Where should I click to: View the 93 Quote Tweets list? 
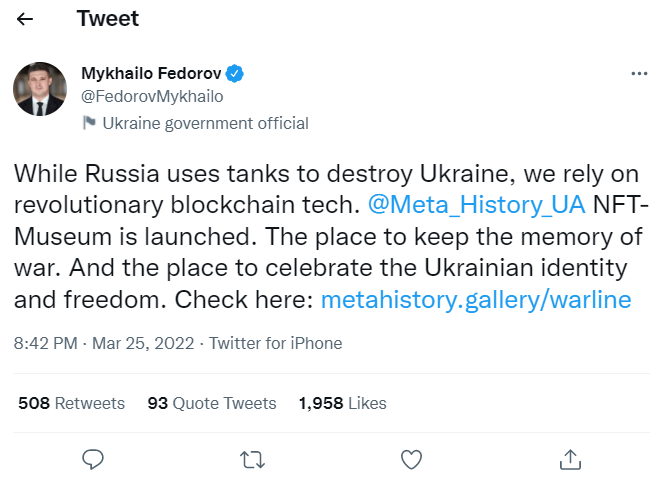pos(212,403)
